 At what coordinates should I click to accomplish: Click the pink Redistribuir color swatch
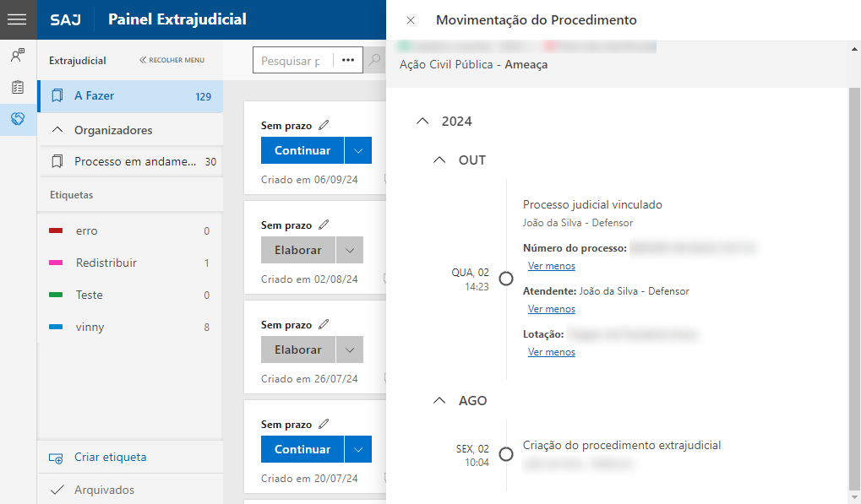click(56, 263)
